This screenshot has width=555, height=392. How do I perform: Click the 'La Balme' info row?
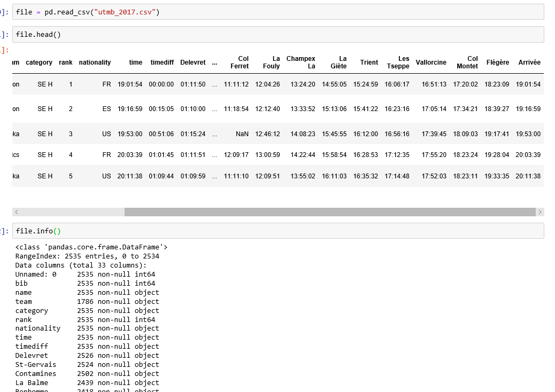click(x=87, y=383)
